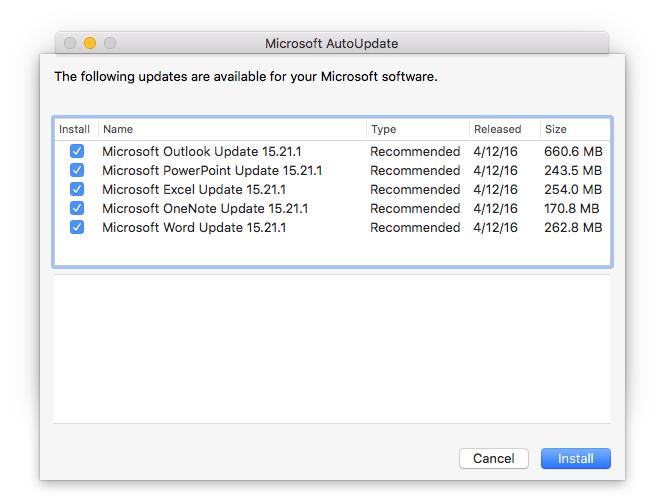
Task: Toggle the PowerPoint Update install checkbox
Action: 77,171
